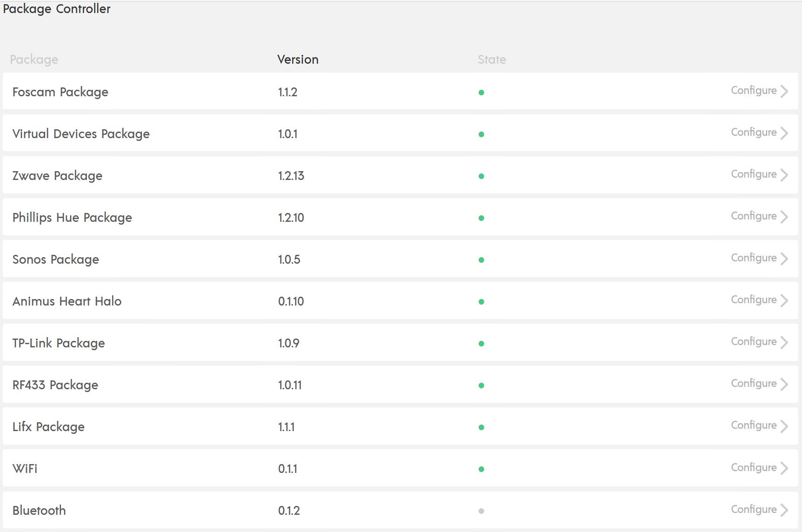The width and height of the screenshot is (802, 532).
Task: Click Animus Heart Halo version 0.1.10
Action: tap(291, 301)
